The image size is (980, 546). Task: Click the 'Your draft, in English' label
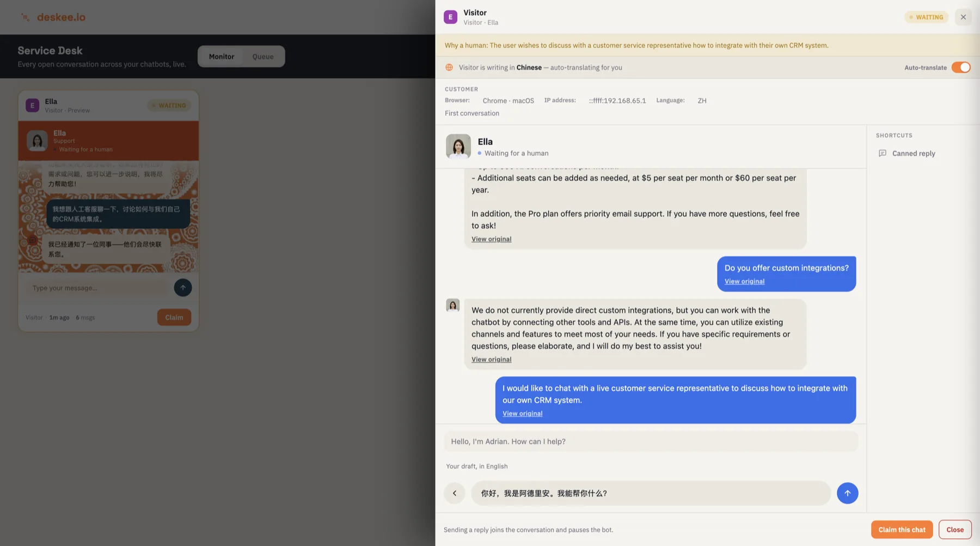tap(477, 466)
